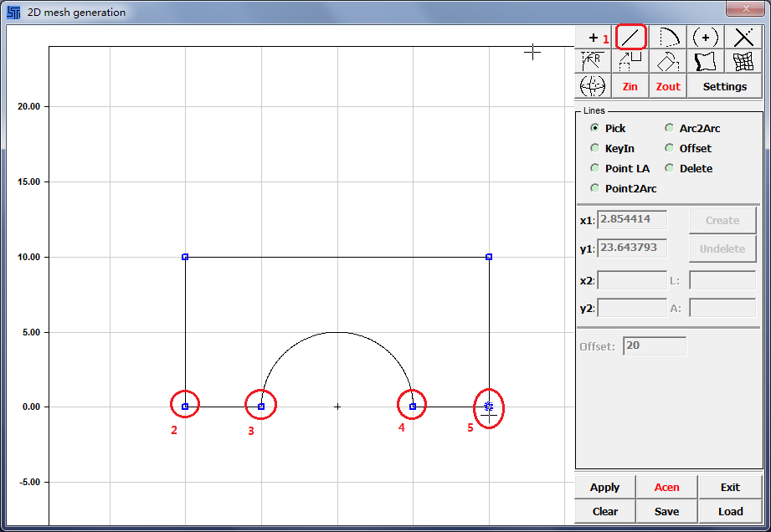Select the region/surface definition tool
The width and height of the screenshot is (771, 532).
(x=706, y=61)
